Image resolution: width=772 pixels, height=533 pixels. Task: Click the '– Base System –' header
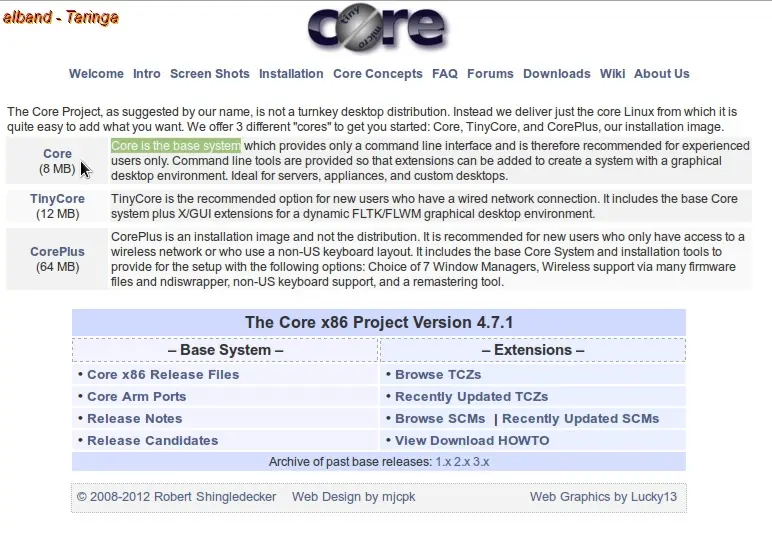pyautogui.click(x=225, y=350)
